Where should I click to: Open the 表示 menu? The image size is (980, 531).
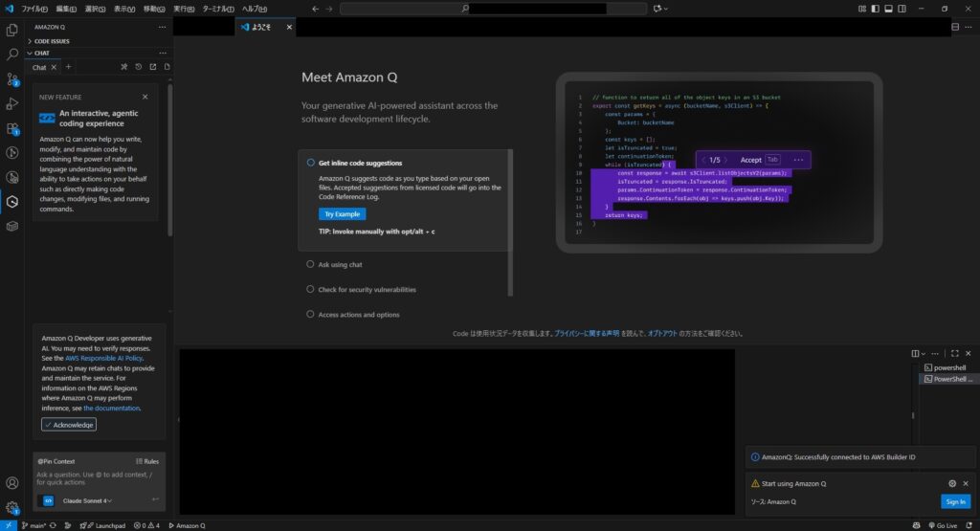point(124,9)
